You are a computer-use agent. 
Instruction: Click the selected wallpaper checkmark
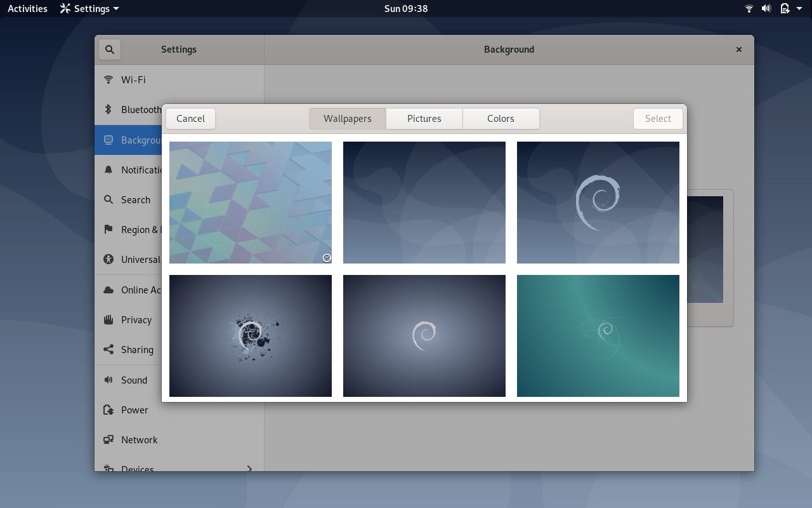pos(327,258)
